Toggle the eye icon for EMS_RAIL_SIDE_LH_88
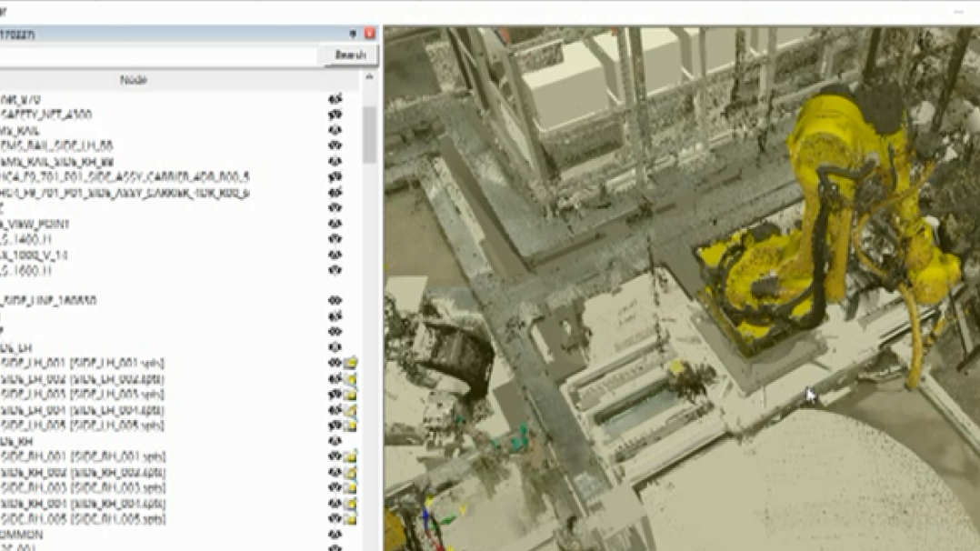Image resolution: width=980 pixels, height=551 pixels. point(335,145)
